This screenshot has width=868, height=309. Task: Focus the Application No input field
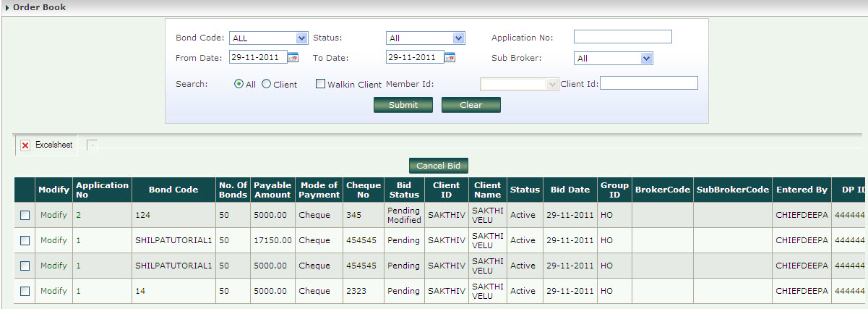[x=622, y=37]
